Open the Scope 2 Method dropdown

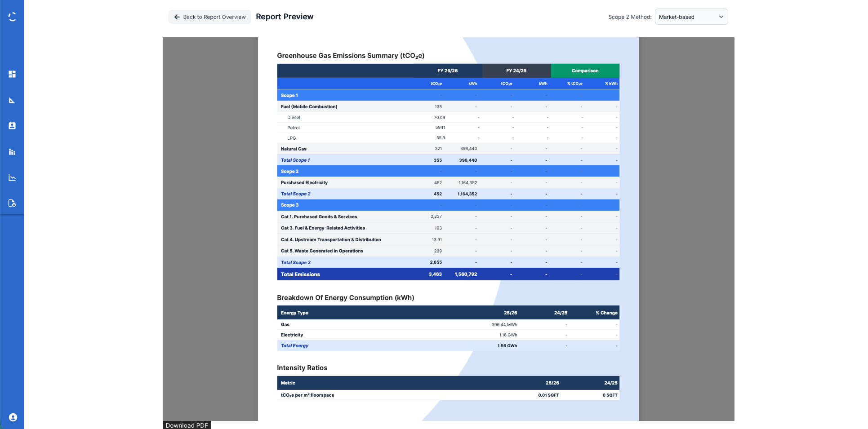coord(691,17)
